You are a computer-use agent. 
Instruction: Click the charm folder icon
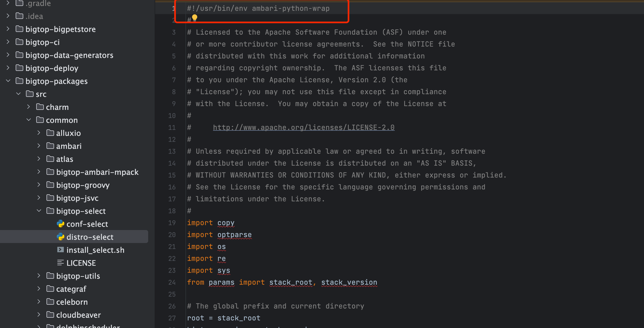click(x=40, y=107)
